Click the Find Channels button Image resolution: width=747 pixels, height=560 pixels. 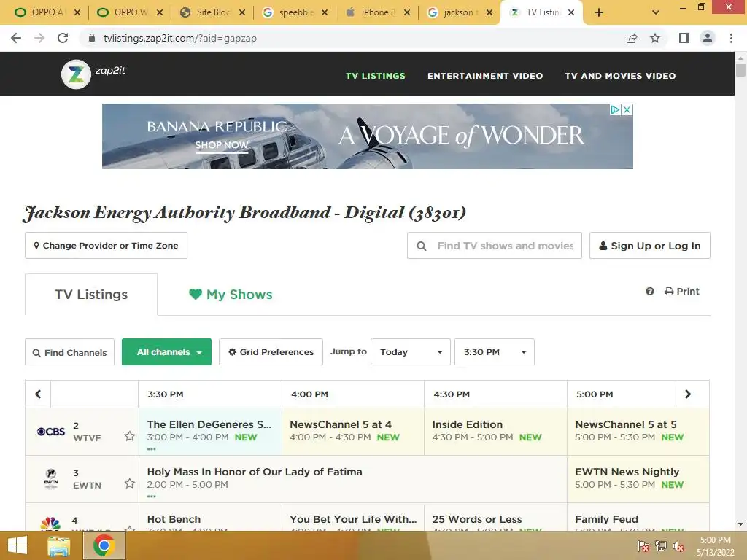point(69,352)
